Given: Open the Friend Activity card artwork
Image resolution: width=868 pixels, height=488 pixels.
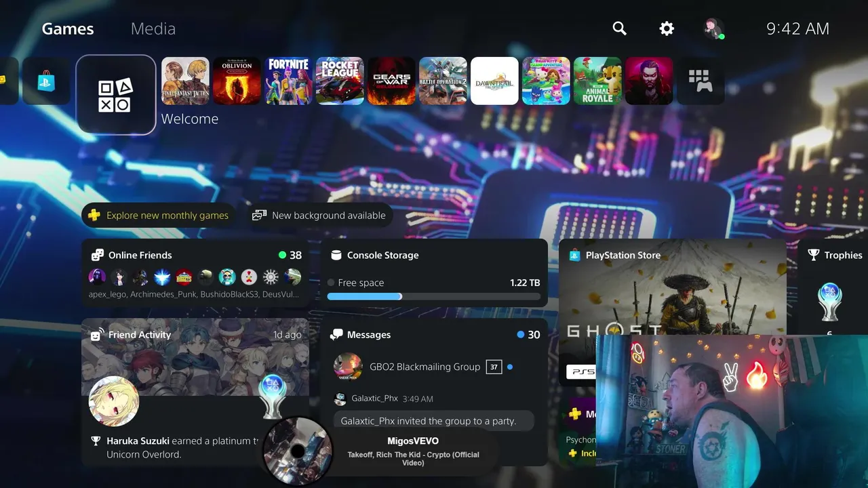Looking at the screenshot, I should tap(195, 357).
